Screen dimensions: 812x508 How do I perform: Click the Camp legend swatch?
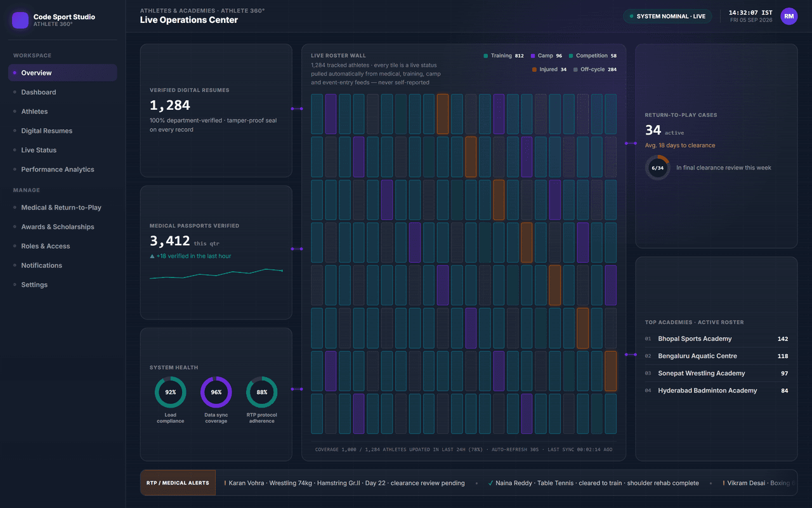click(533, 56)
